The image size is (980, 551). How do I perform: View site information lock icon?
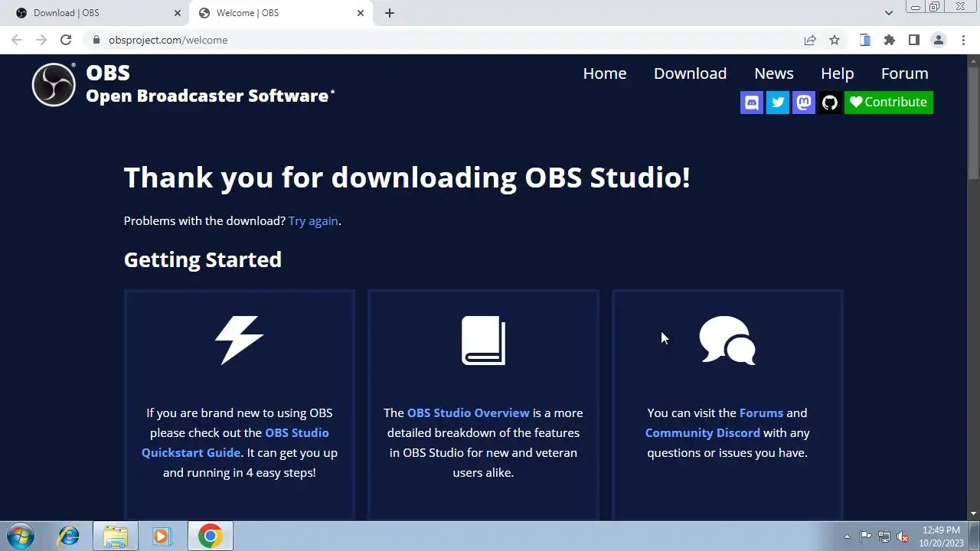pyautogui.click(x=96, y=40)
